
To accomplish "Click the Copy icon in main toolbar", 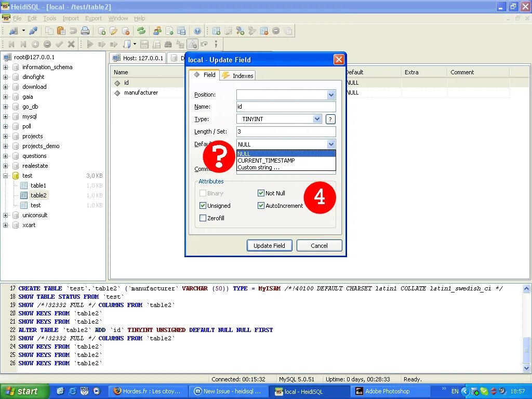I will coord(49,31).
